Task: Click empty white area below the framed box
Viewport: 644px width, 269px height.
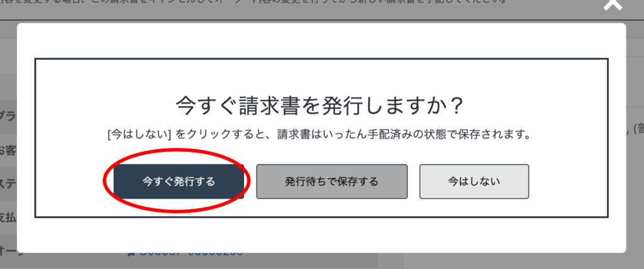Action: coord(321,235)
